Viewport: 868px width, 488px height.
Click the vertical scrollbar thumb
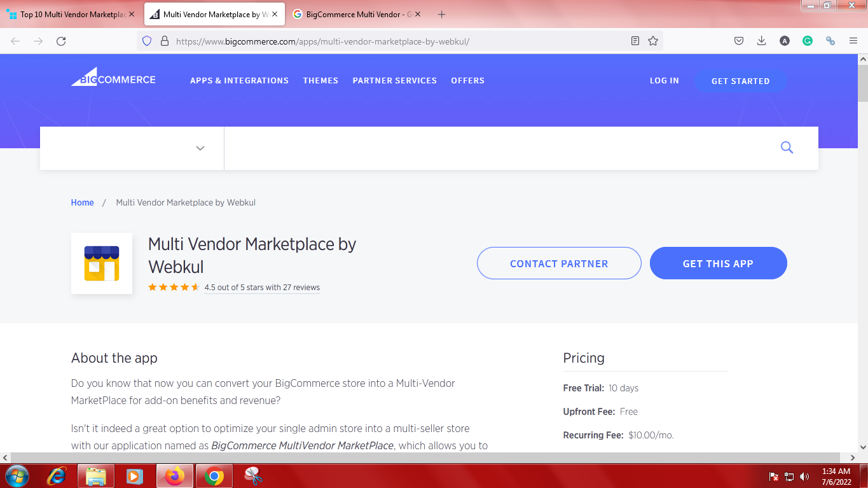(x=863, y=84)
